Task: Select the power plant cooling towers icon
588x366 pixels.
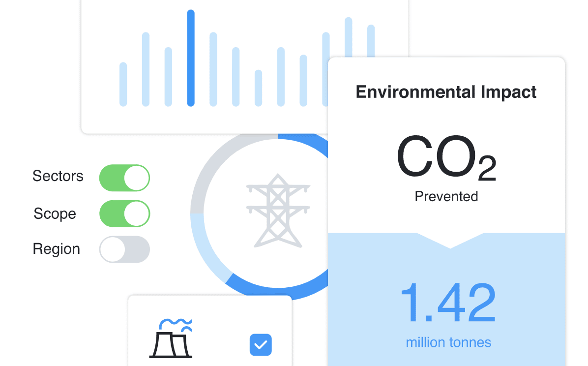Action: point(171,338)
